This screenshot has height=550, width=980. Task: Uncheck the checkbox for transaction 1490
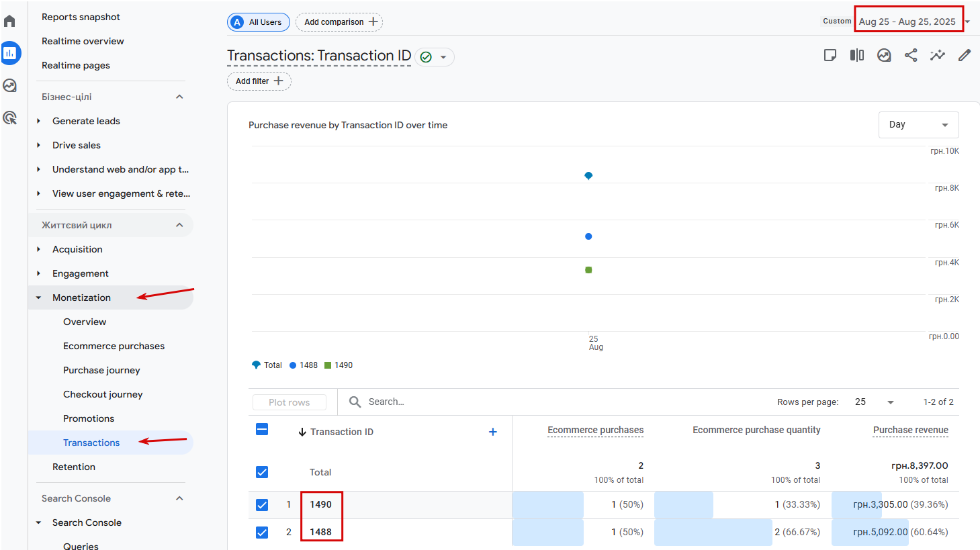[262, 505]
